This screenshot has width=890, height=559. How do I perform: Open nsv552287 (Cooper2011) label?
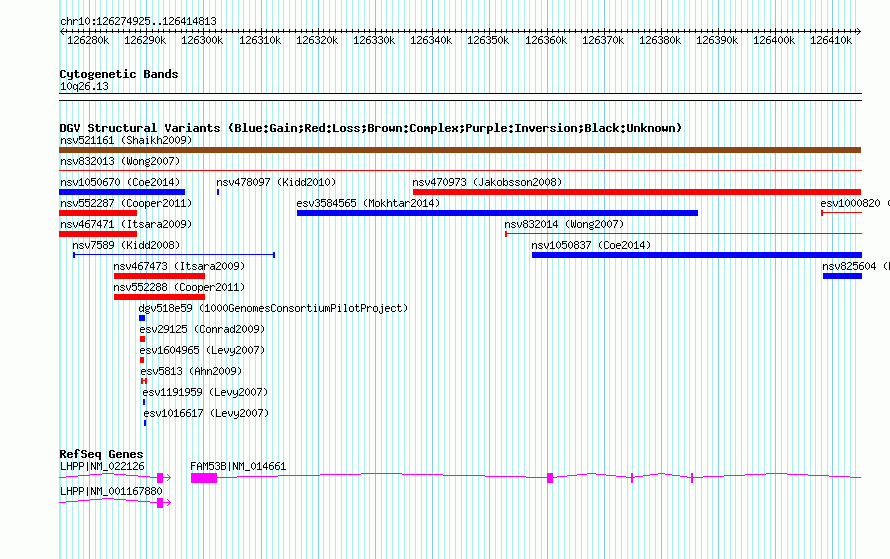tap(126, 203)
